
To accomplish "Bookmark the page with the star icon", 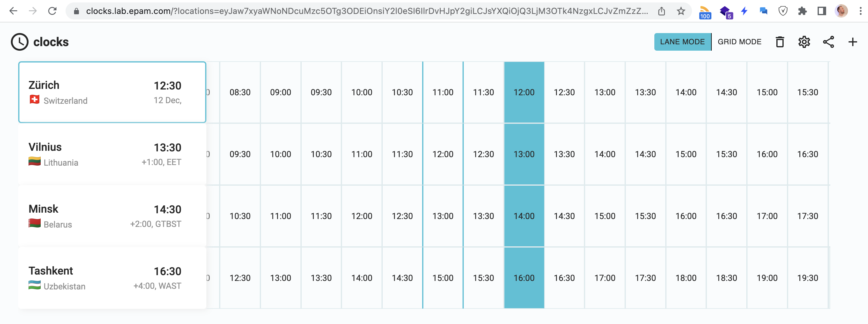I will (681, 11).
